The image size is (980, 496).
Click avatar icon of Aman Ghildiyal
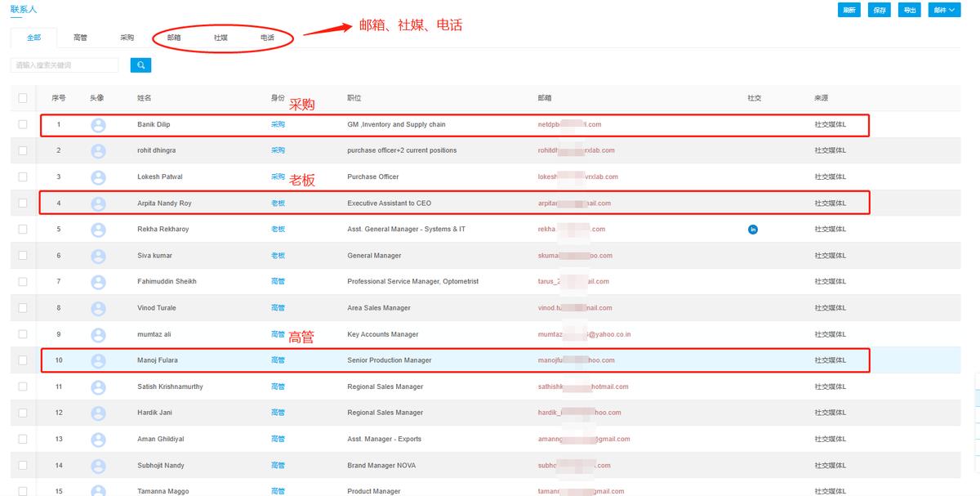98,440
